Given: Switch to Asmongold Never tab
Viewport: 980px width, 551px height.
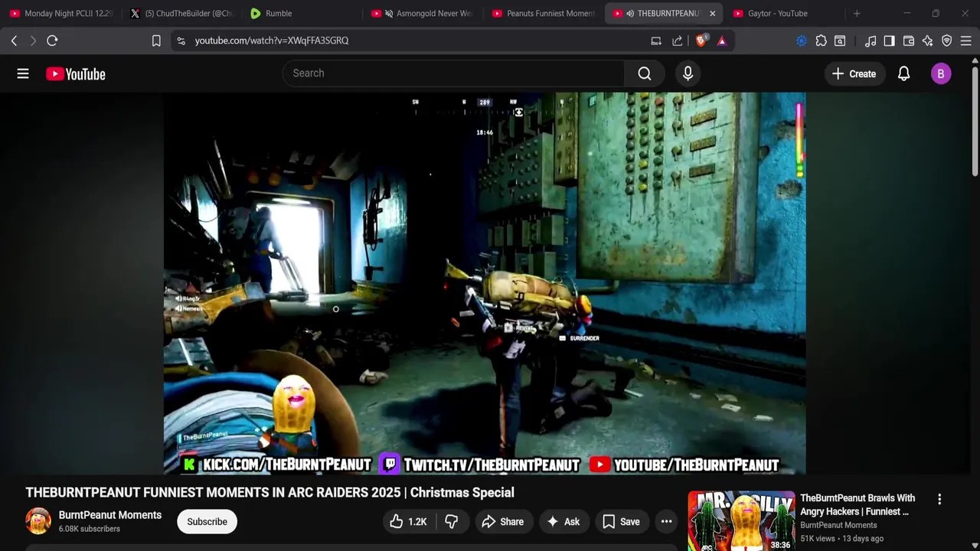Looking at the screenshot, I should [x=422, y=13].
